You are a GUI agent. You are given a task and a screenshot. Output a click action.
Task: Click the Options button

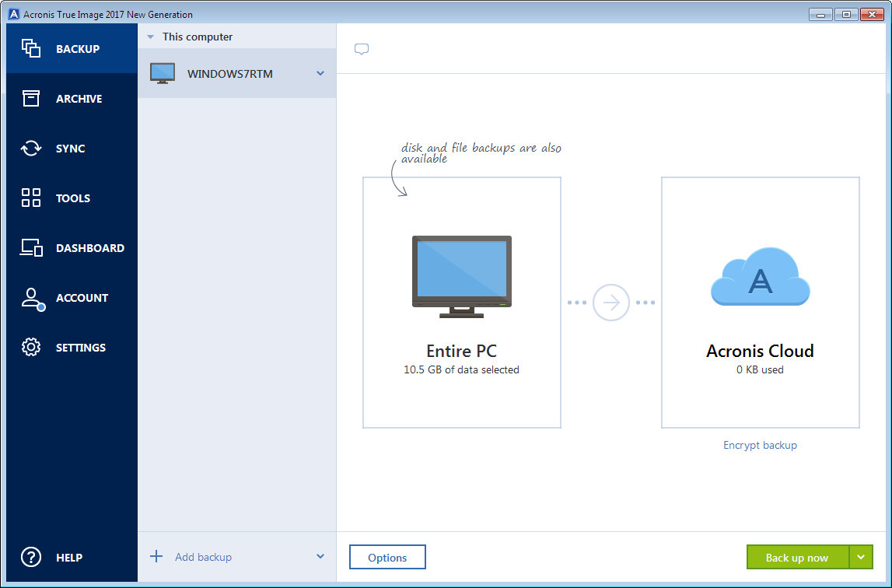point(387,557)
